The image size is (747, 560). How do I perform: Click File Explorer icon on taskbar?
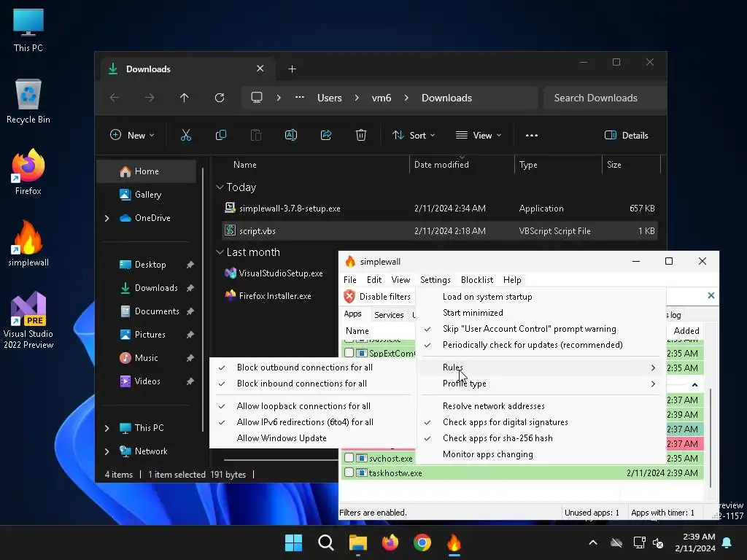tap(357, 542)
